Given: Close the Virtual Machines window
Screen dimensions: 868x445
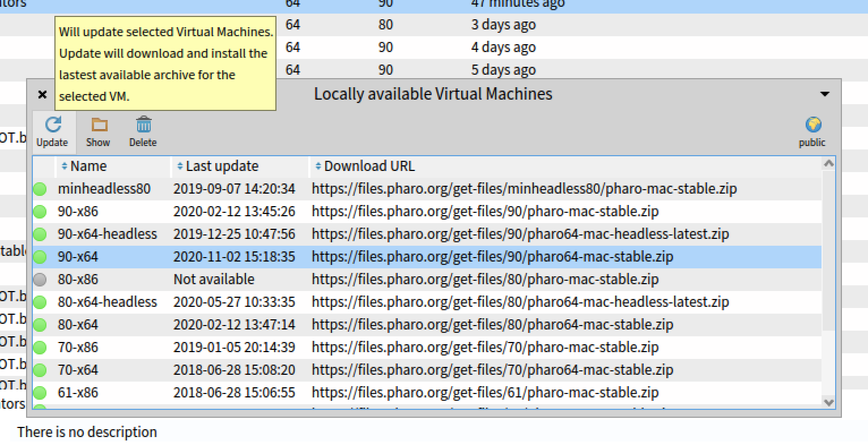Looking at the screenshot, I should coord(42,95).
